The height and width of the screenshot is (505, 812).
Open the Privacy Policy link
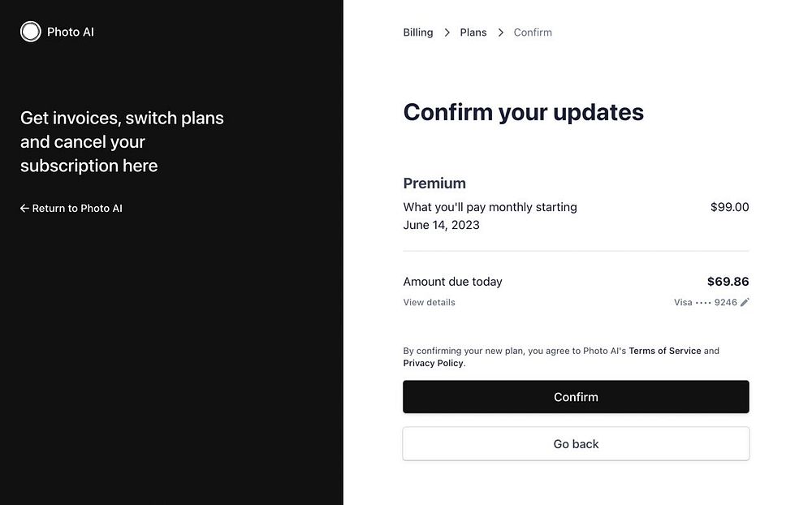(x=433, y=363)
